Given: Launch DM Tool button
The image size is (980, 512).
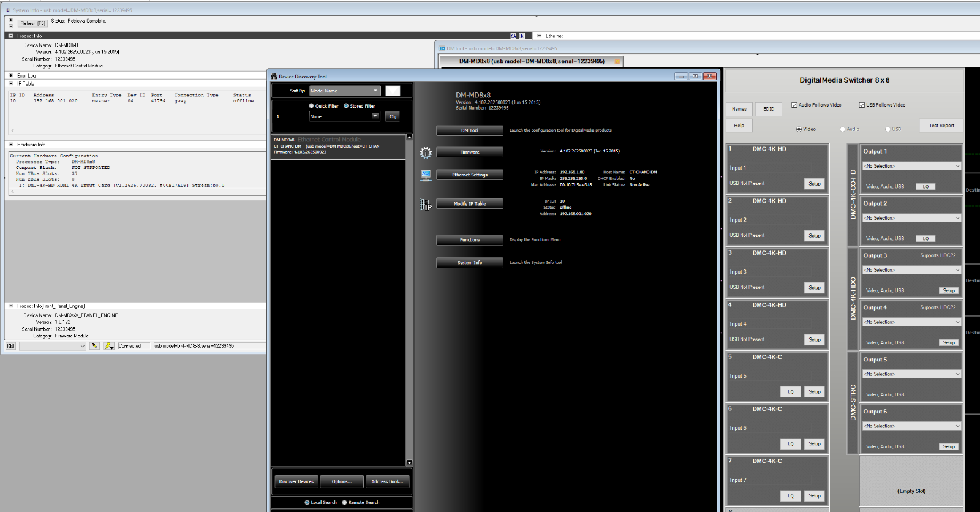Looking at the screenshot, I should 470,130.
